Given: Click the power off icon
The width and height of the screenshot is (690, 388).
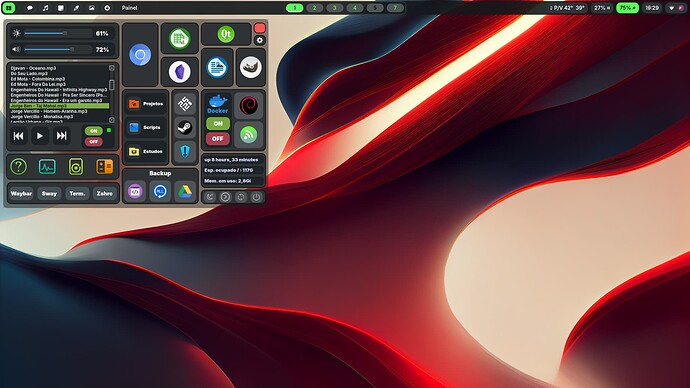Looking at the screenshot, I should [256, 197].
